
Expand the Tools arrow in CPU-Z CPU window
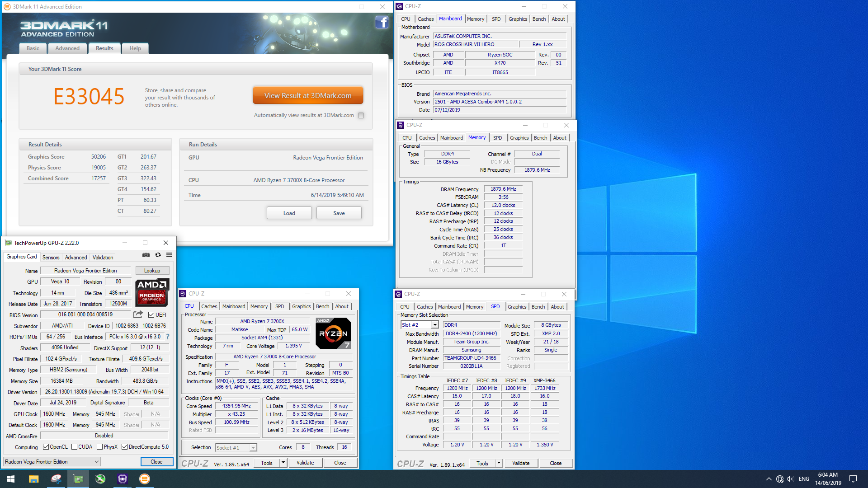click(x=283, y=463)
